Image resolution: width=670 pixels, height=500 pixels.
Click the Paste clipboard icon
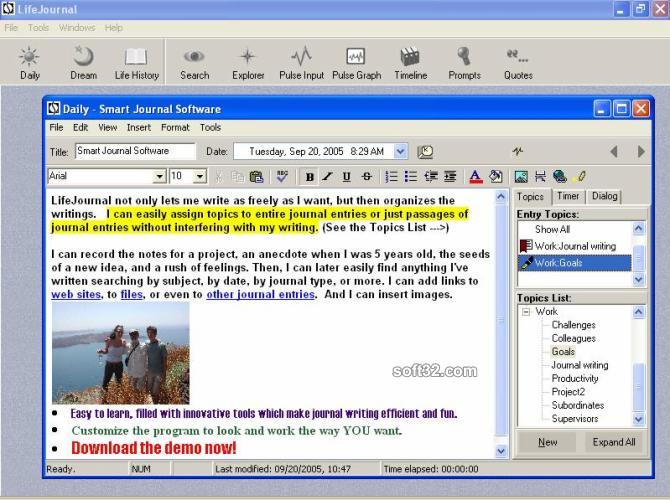click(256, 176)
